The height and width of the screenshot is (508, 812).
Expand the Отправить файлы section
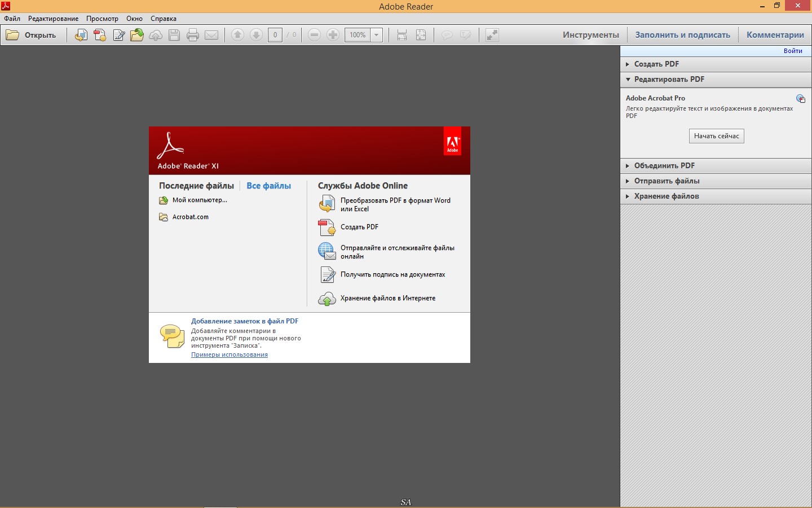(x=716, y=181)
